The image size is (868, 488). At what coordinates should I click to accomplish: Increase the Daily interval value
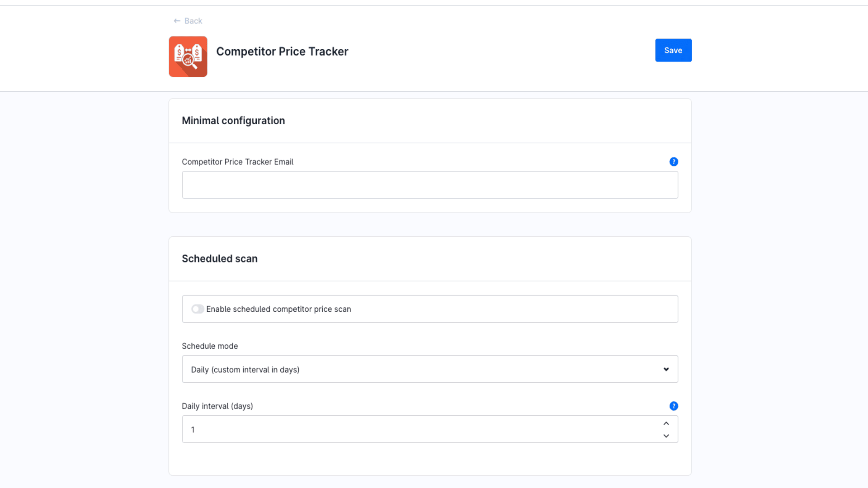pyautogui.click(x=666, y=423)
